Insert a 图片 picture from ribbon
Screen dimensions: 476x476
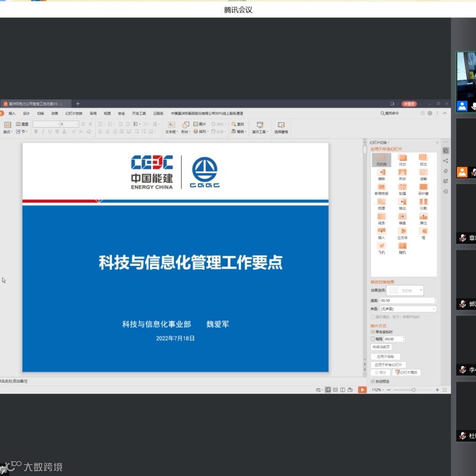(x=200, y=124)
